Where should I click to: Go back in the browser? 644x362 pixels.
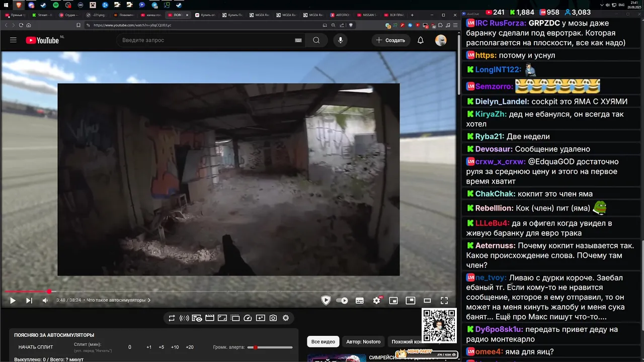point(7,25)
